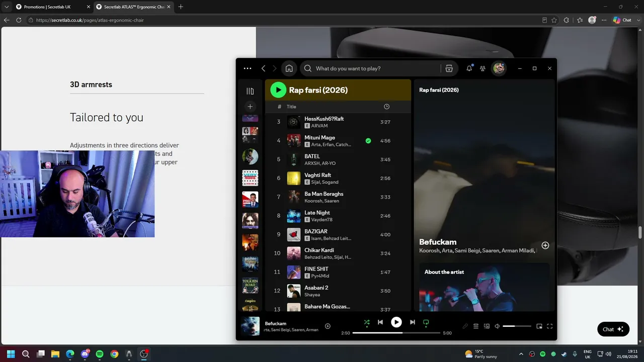Open the Spotify profile avatar menu
This screenshot has height=362, width=644.
[x=499, y=68]
